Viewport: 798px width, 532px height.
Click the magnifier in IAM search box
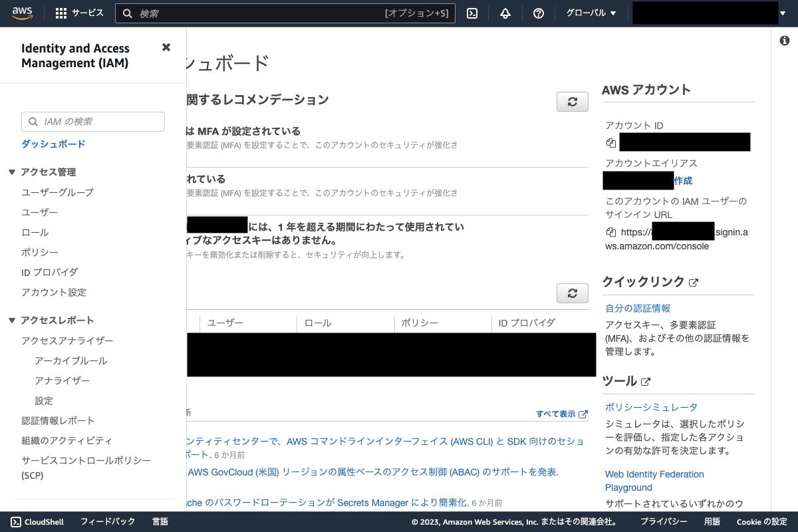(33, 122)
